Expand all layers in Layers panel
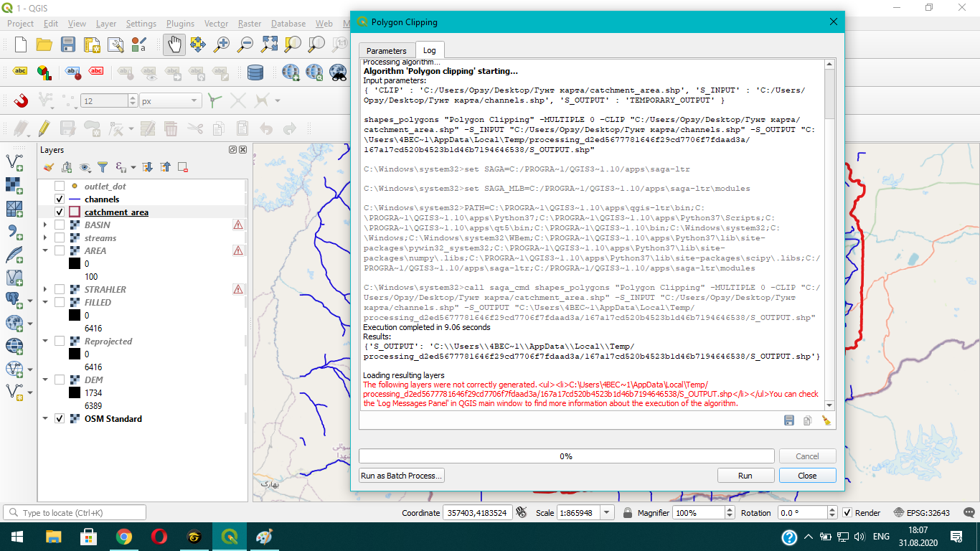This screenshot has height=551, width=980. (147, 167)
